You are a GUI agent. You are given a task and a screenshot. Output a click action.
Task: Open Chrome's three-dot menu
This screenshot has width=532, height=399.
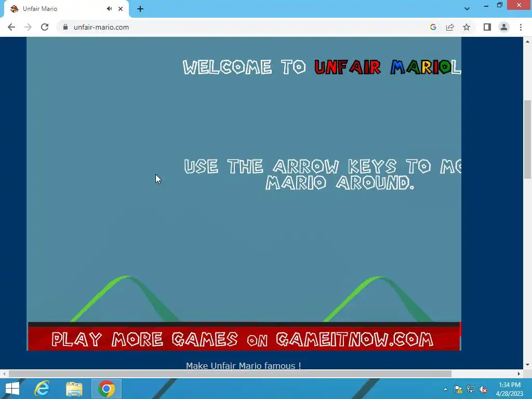coord(521,27)
